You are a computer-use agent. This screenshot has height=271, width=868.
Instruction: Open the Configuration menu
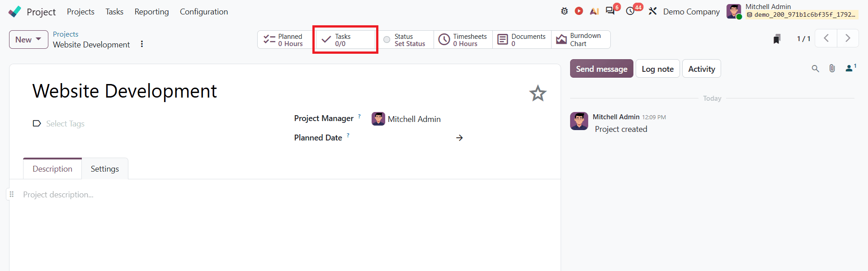point(204,12)
